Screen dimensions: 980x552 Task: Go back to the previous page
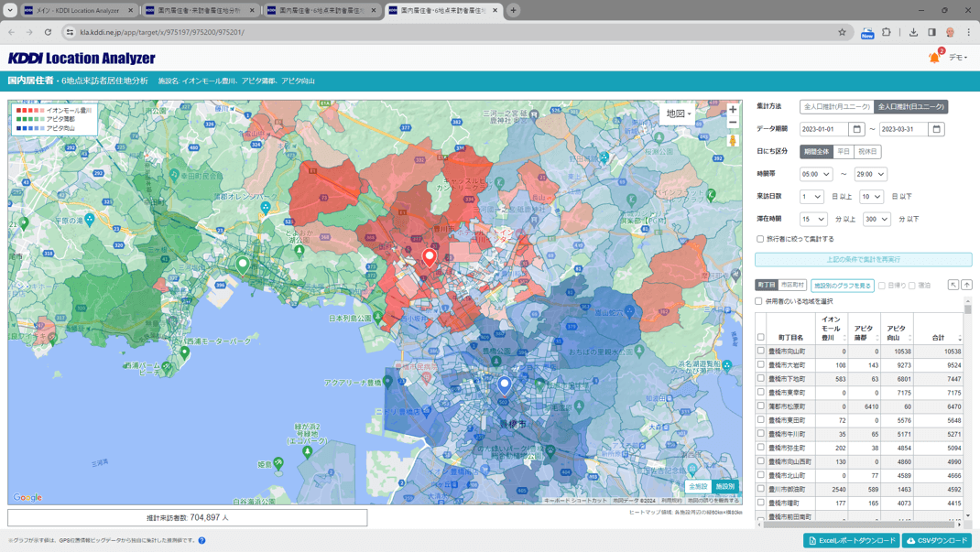pyautogui.click(x=11, y=32)
